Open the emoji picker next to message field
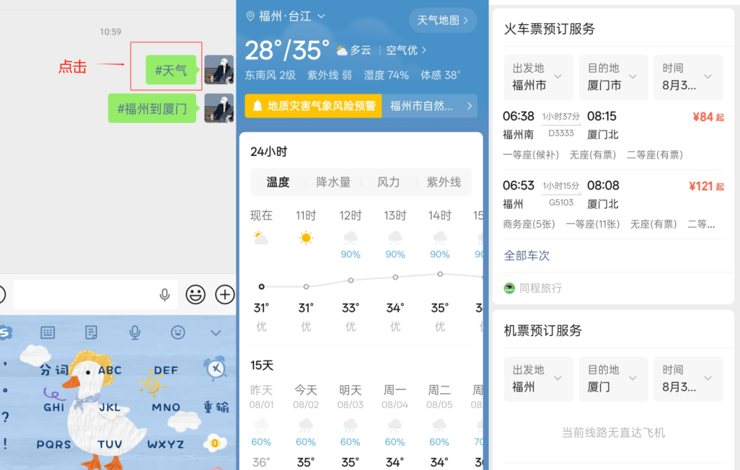Image resolution: width=740 pixels, height=470 pixels. pos(196,294)
